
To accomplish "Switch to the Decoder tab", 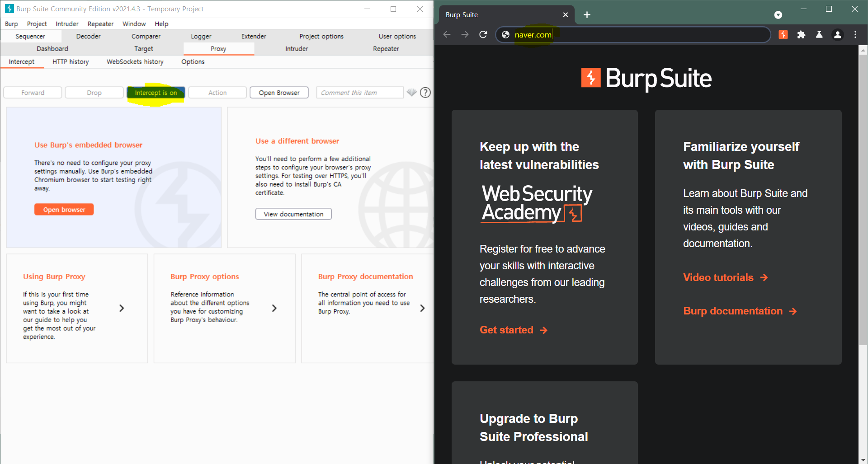I will click(88, 37).
